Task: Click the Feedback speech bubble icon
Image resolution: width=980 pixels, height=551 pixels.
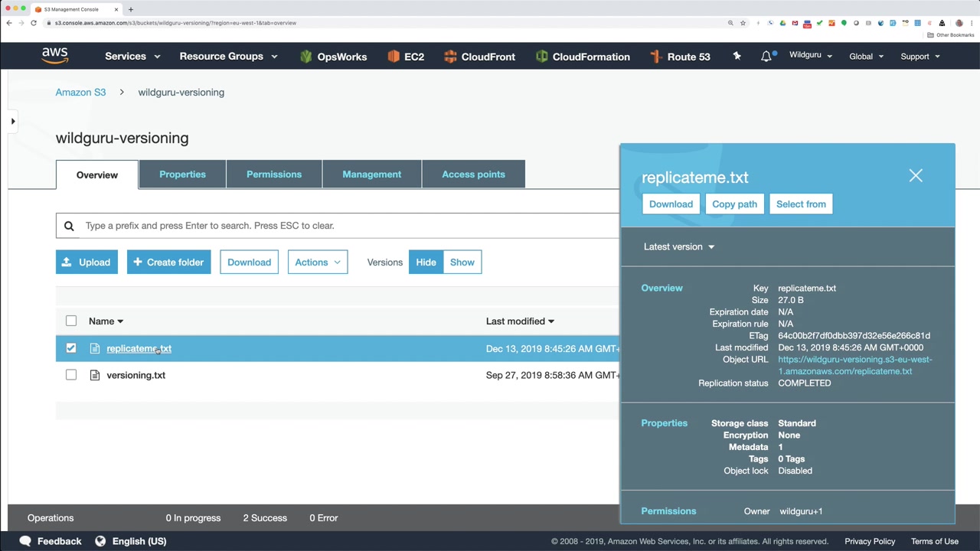Action: 25,541
